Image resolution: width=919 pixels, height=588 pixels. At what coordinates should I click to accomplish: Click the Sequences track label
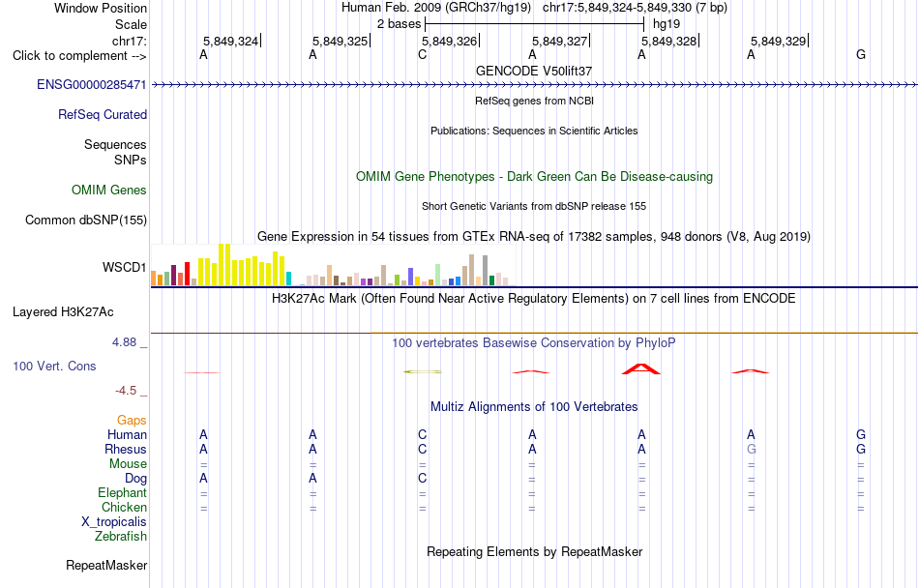(x=115, y=145)
